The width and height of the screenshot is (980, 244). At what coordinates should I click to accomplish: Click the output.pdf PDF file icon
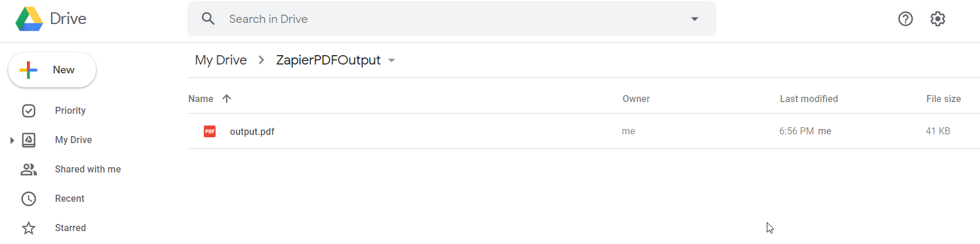click(210, 131)
